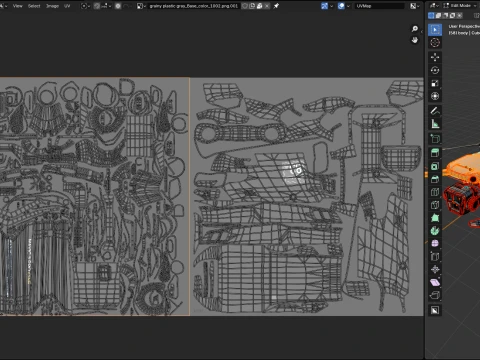480x360 pixels.
Task: Toggle overlays in UV editor header
Action: [x=341, y=6]
